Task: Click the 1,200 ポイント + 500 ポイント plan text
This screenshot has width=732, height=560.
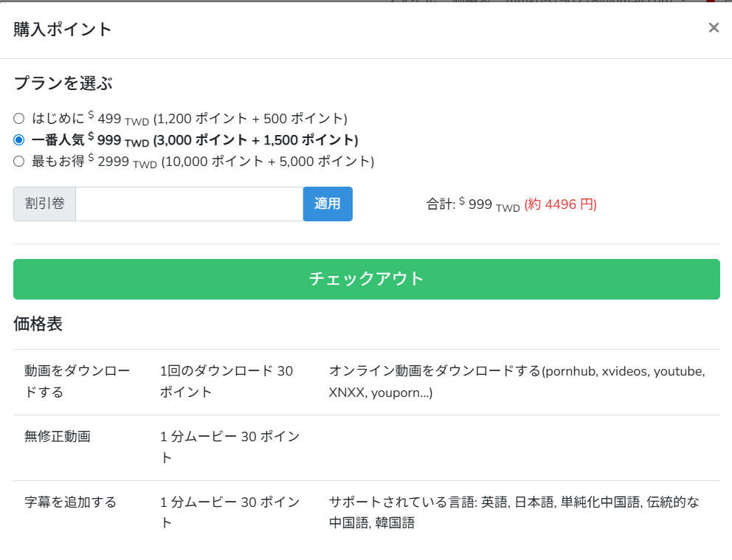Action: point(249,118)
